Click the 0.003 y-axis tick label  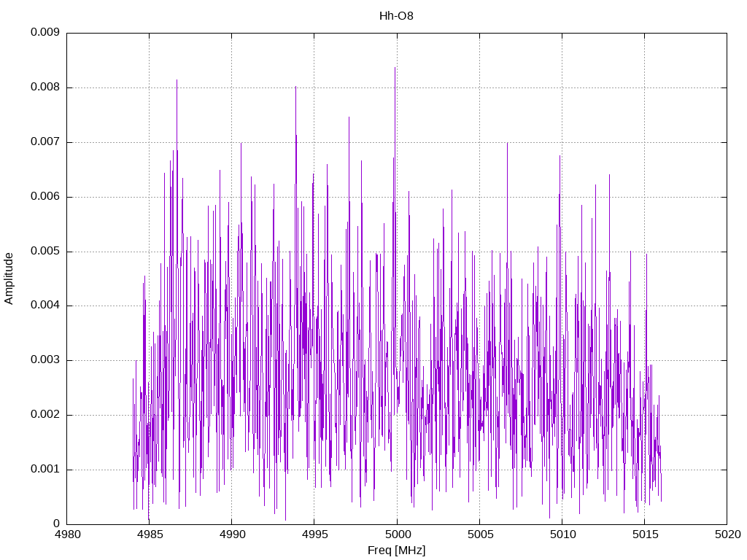coord(44,360)
